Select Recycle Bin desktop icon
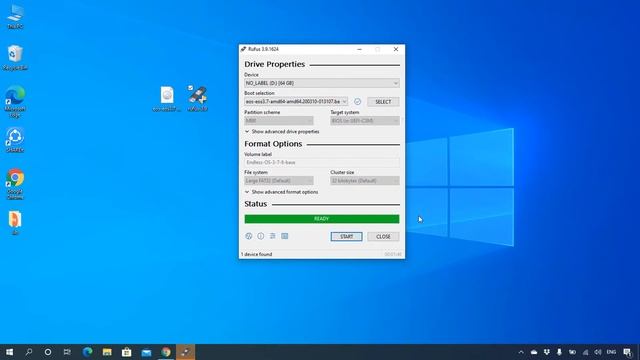 coord(15,58)
